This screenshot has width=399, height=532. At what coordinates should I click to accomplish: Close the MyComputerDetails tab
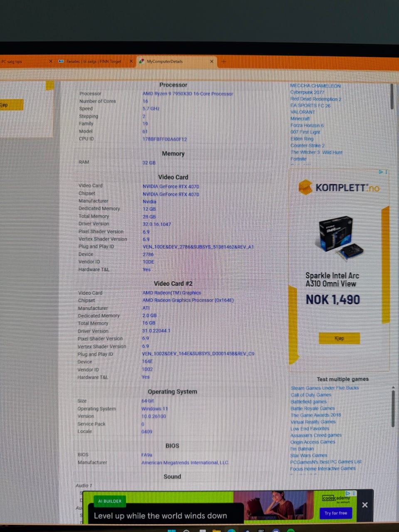212,62
